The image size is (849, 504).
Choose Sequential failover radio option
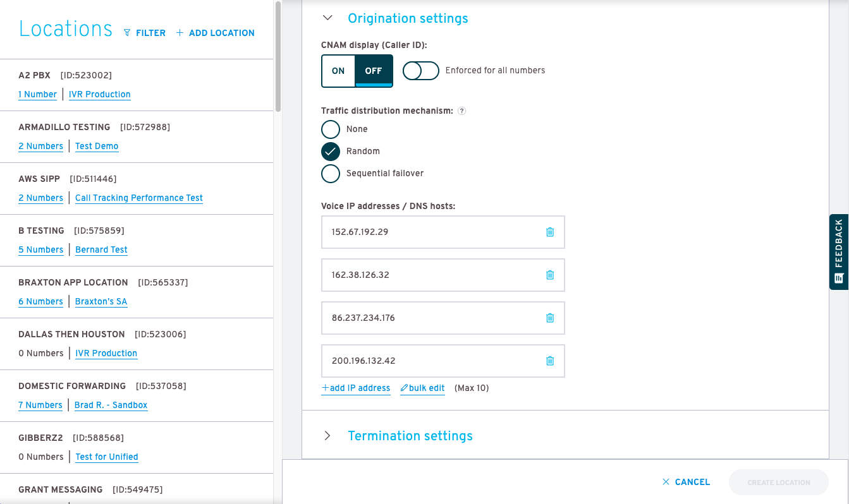coord(331,174)
